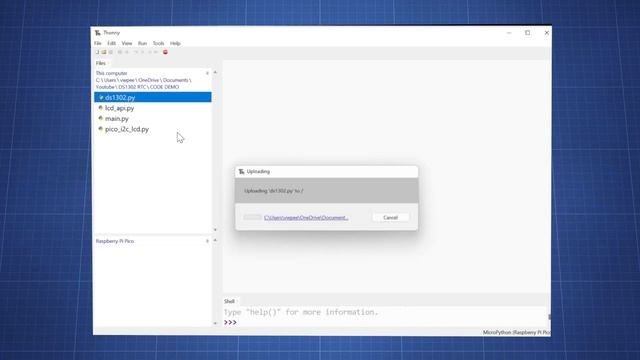Viewport: 640px width, 360px height.
Task: Click the Open file toolbar icon
Action: pos(104,52)
